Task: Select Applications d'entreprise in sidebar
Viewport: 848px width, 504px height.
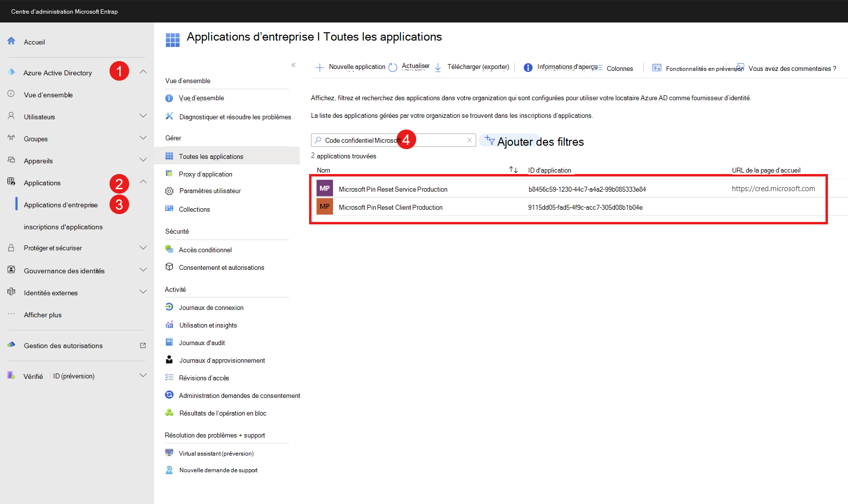Action: tap(61, 205)
